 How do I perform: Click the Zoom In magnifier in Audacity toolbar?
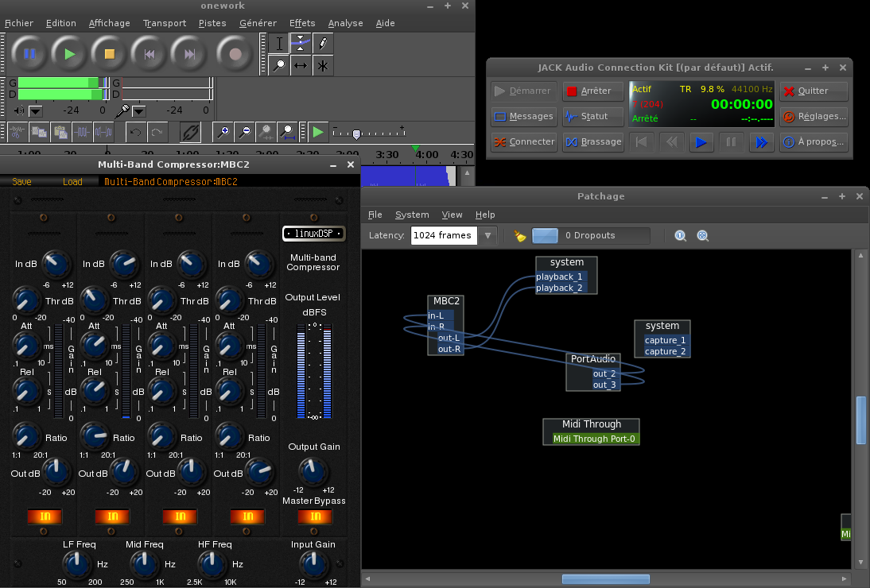click(x=225, y=131)
